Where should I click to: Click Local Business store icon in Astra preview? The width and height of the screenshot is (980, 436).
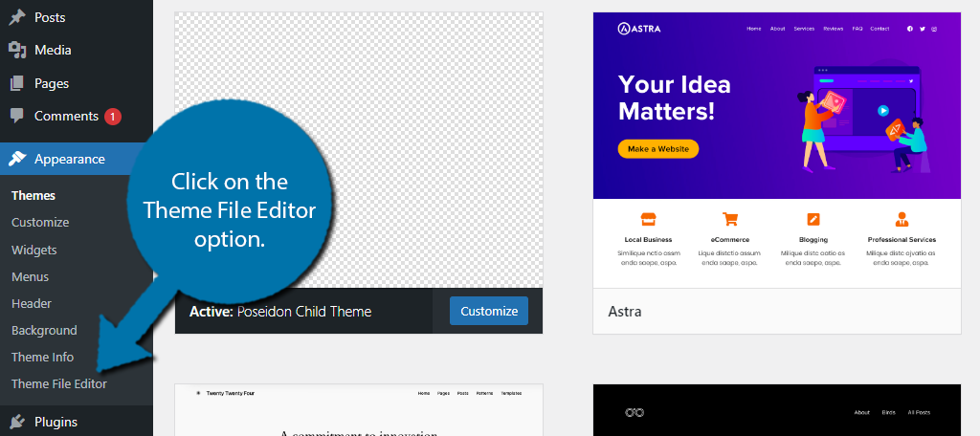point(648,219)
